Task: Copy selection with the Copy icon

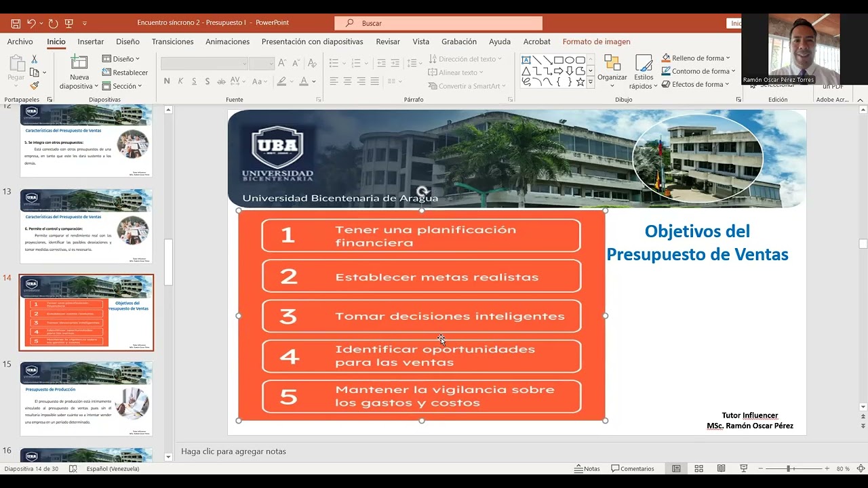Action: (x=35, y=73)
